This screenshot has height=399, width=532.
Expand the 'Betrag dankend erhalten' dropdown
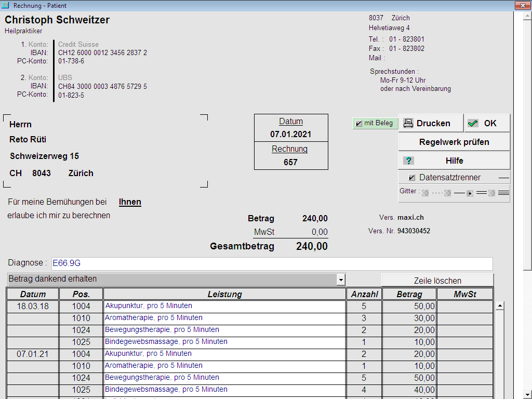341,280
